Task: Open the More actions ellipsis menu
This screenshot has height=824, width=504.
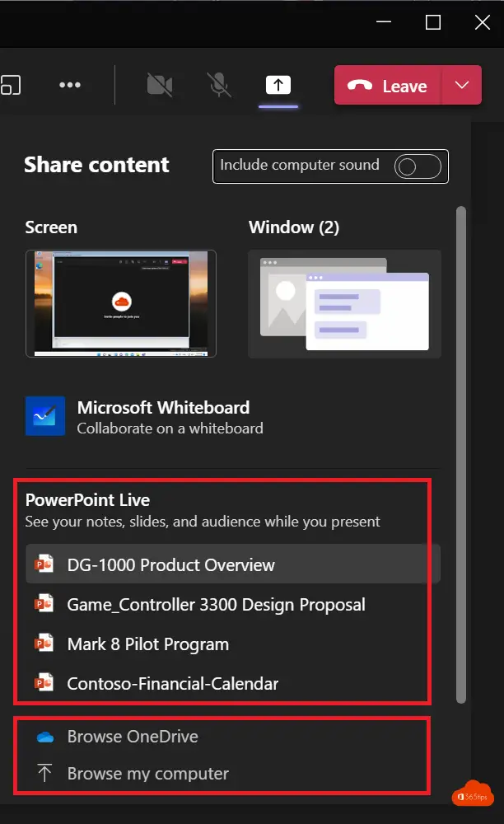Action: point(70,85)
